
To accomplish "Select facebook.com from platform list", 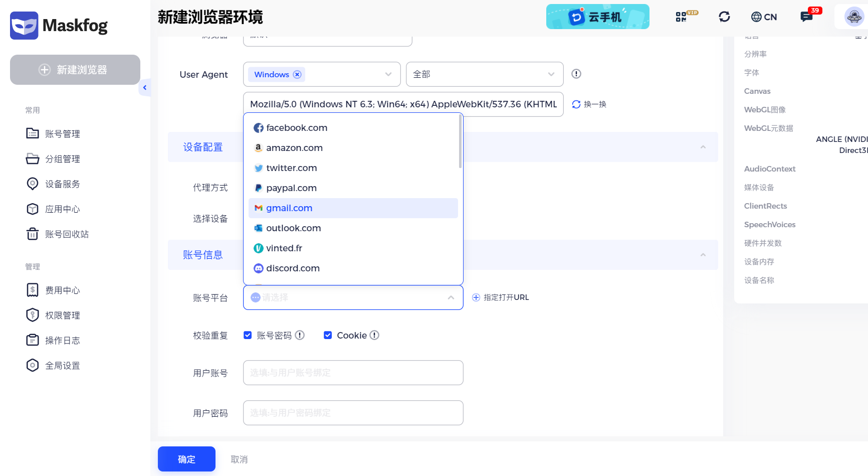I will click(x=353, y=128).
